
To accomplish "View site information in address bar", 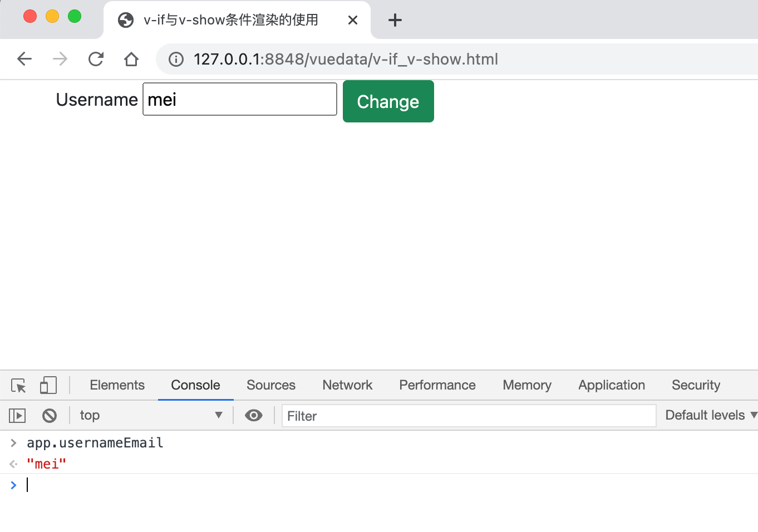I will (x=176, y=59).
